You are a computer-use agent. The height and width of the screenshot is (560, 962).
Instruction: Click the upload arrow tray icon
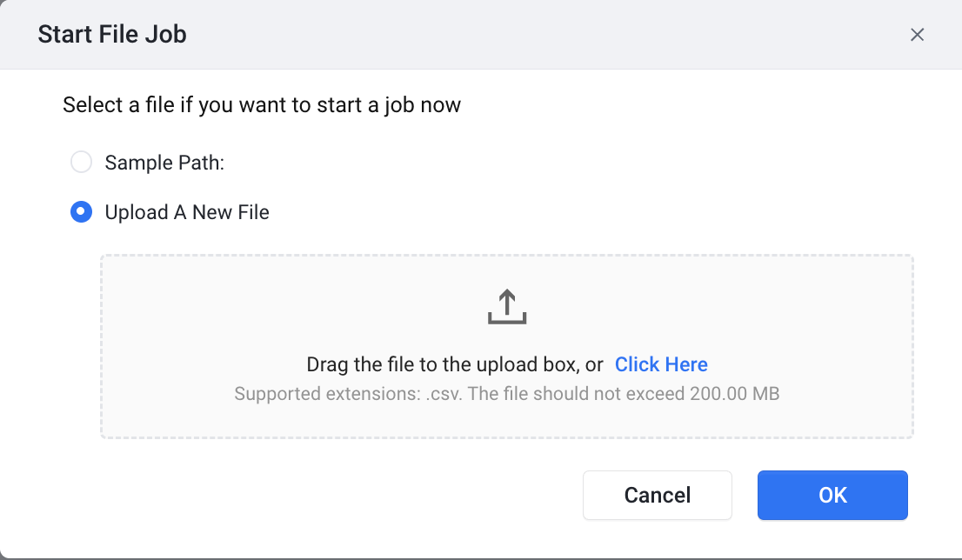[507, 306]
